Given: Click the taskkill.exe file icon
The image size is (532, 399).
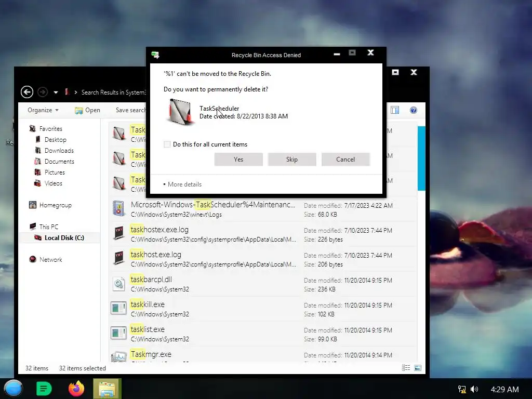Looking at the screenshot, I should point(118,309).
